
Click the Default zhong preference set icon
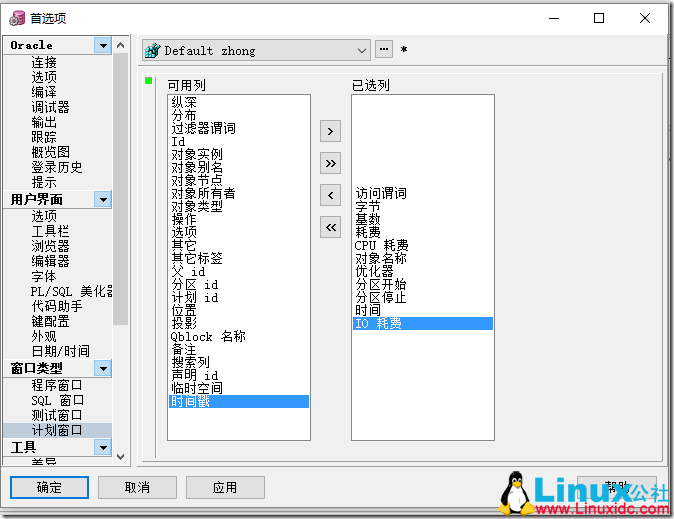pos(153,50)
